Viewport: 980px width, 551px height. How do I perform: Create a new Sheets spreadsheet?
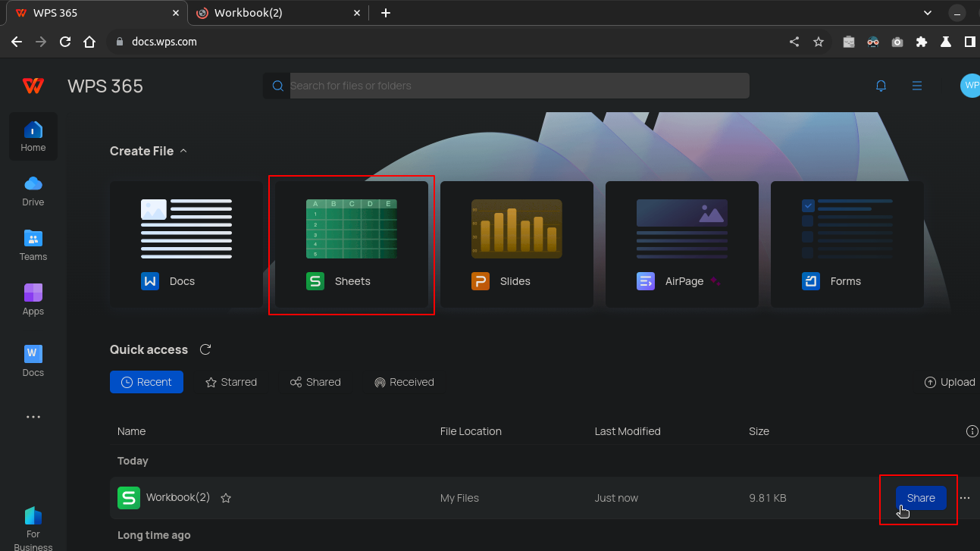(x=352, y=244)
